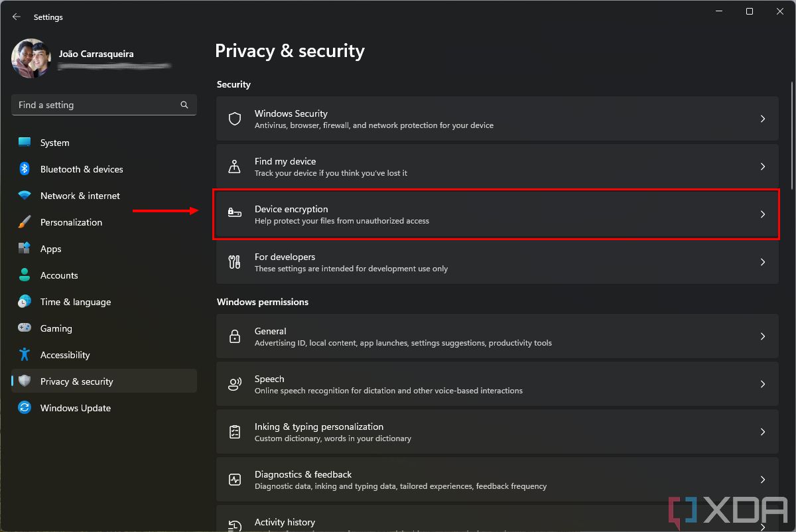Viewport: 796px width, 532px height.
Task: Open Personalization label
Action: click(71, 222)
